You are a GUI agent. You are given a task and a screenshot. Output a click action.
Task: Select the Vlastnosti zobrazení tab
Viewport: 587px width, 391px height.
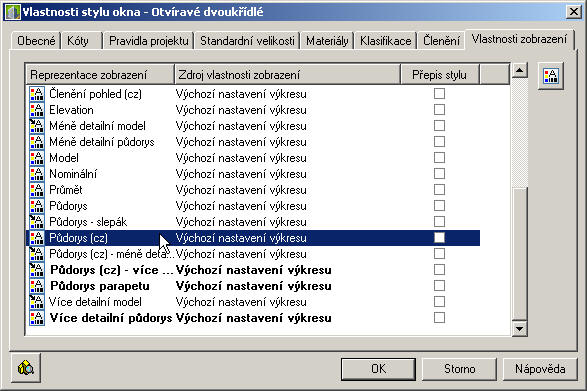tap(519, 39)
